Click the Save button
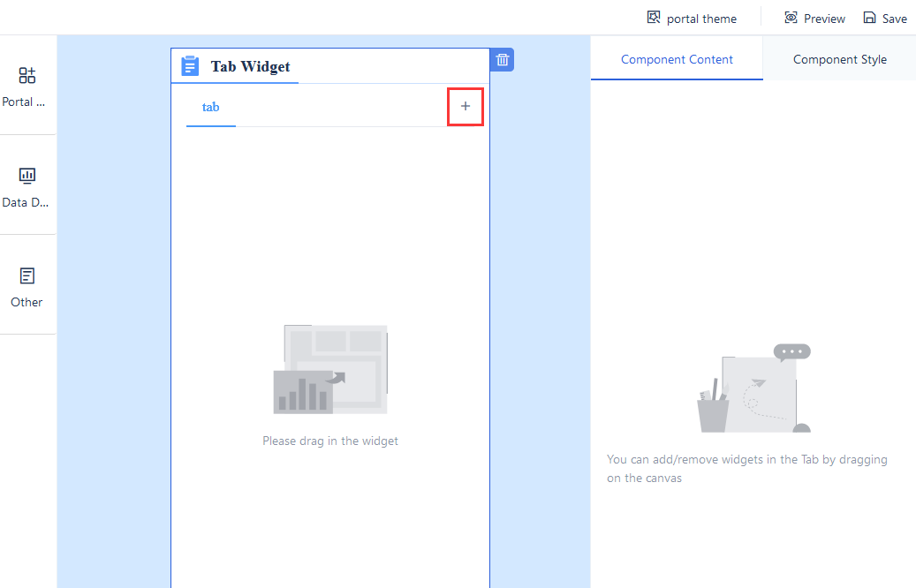The height and width of the screenshot is (588, 916). point(890,18)
